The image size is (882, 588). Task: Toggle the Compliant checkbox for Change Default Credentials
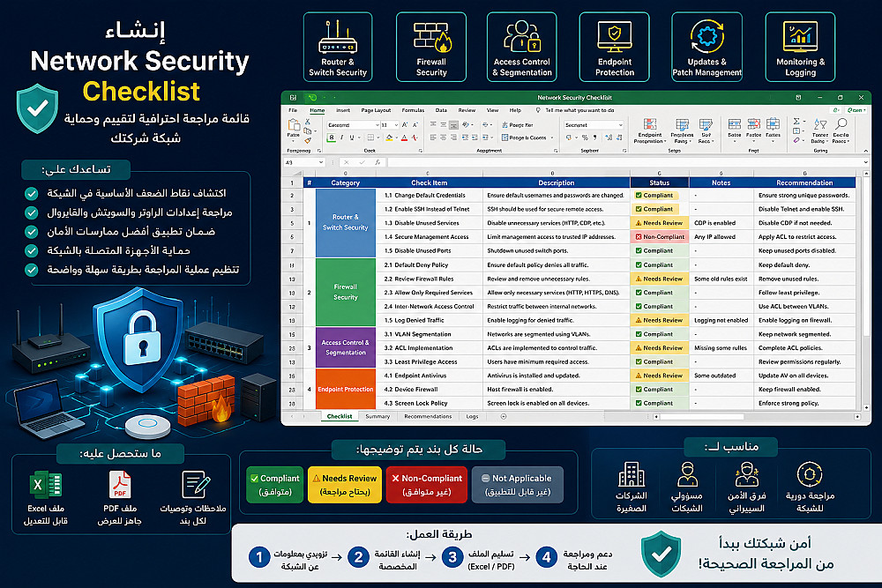[x=639, y=195]
